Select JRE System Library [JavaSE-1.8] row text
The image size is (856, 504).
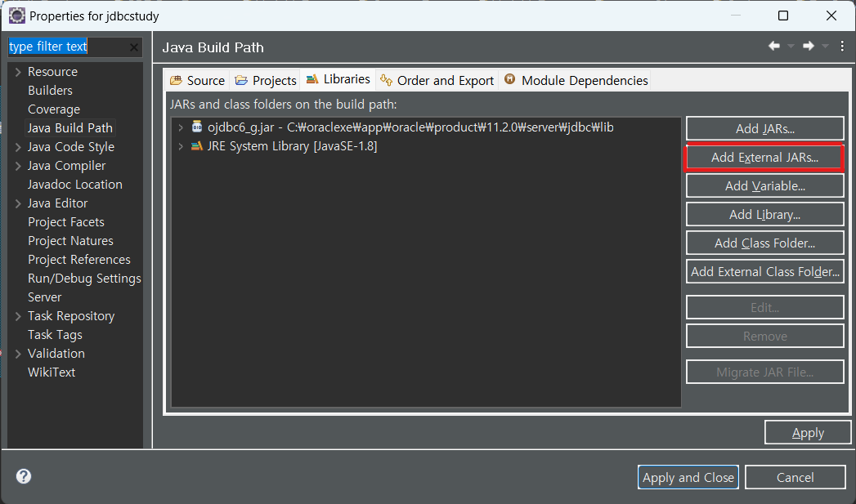coord(292,146)
